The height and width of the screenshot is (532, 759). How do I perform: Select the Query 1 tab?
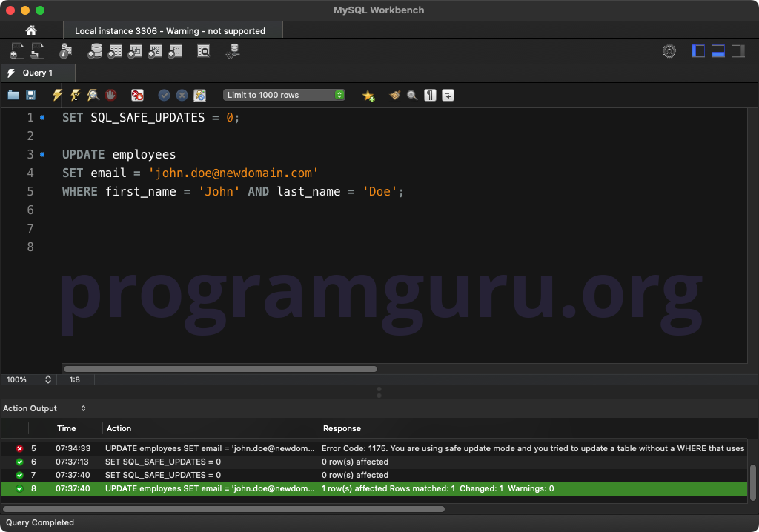(x=38, y=73)
